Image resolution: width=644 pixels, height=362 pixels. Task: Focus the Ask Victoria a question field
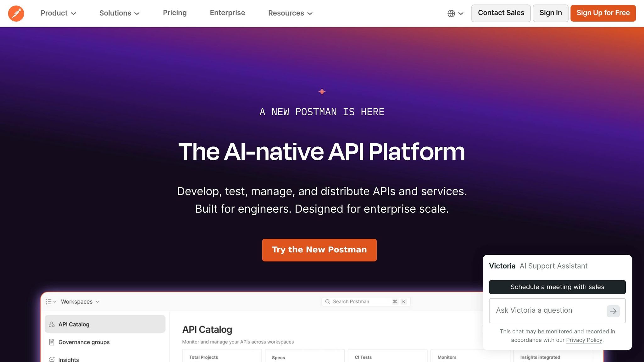click(x=557, y=311)
